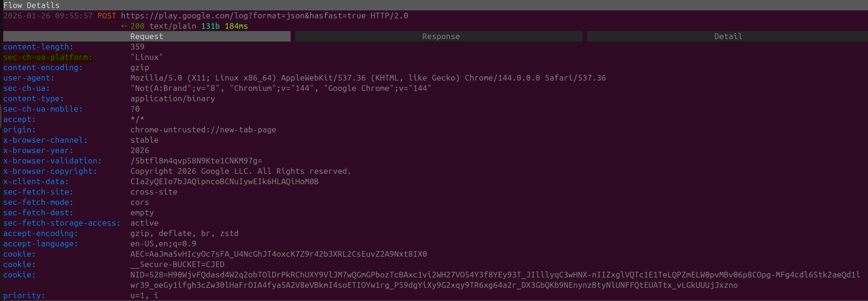
Task: Switch to the Response tab
Action: 440,36
